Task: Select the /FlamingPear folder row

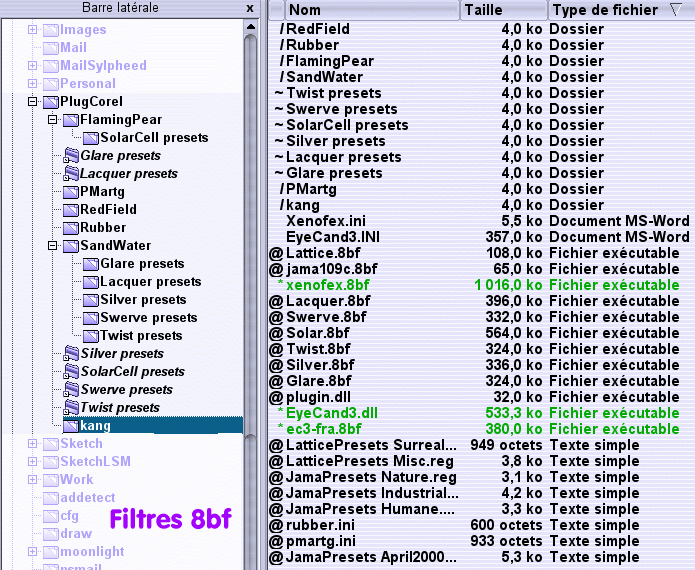Action: (481, 61)
